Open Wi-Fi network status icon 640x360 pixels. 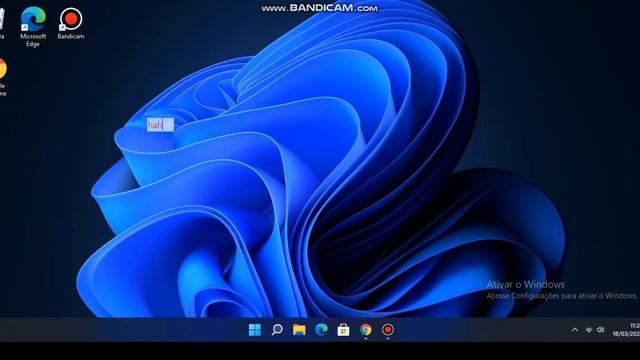tap(589, 330)
